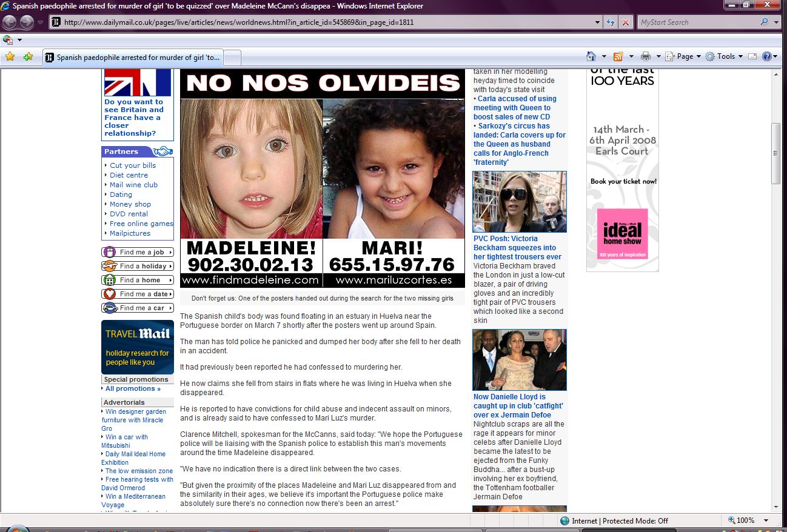
Task: Click the Find me a job button
Action: coord(138,252)
